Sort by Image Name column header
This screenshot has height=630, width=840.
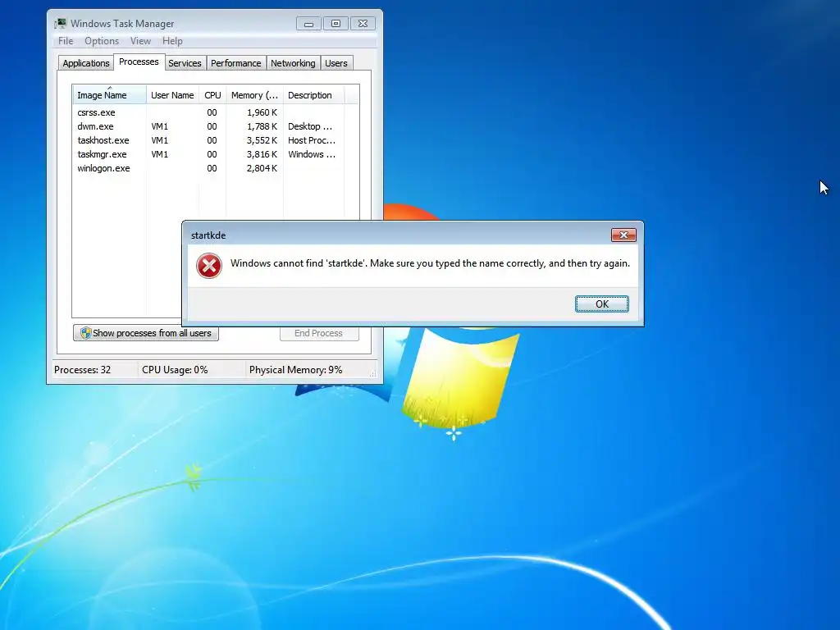tap(109, 95)
